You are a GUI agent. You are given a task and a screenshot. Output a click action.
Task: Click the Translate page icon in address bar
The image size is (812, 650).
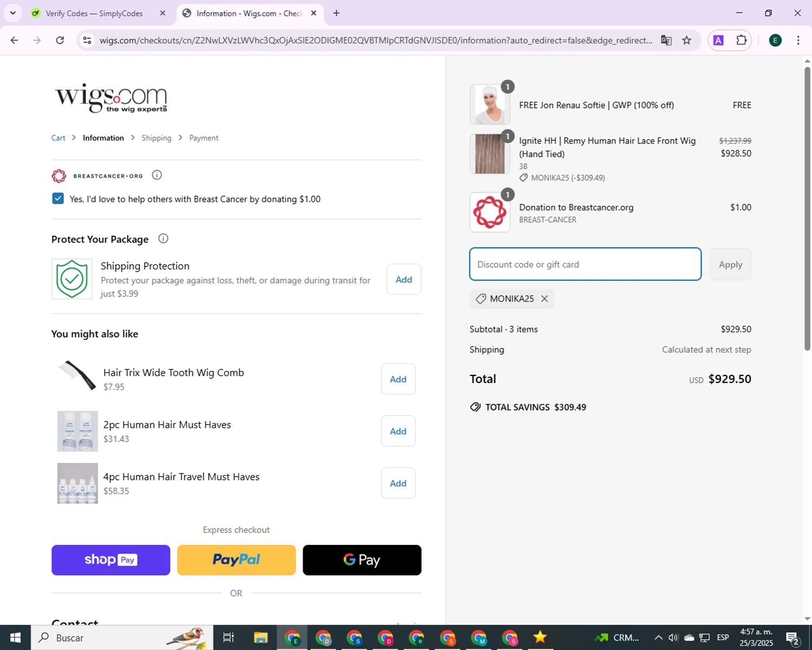[x=666, y=40]
